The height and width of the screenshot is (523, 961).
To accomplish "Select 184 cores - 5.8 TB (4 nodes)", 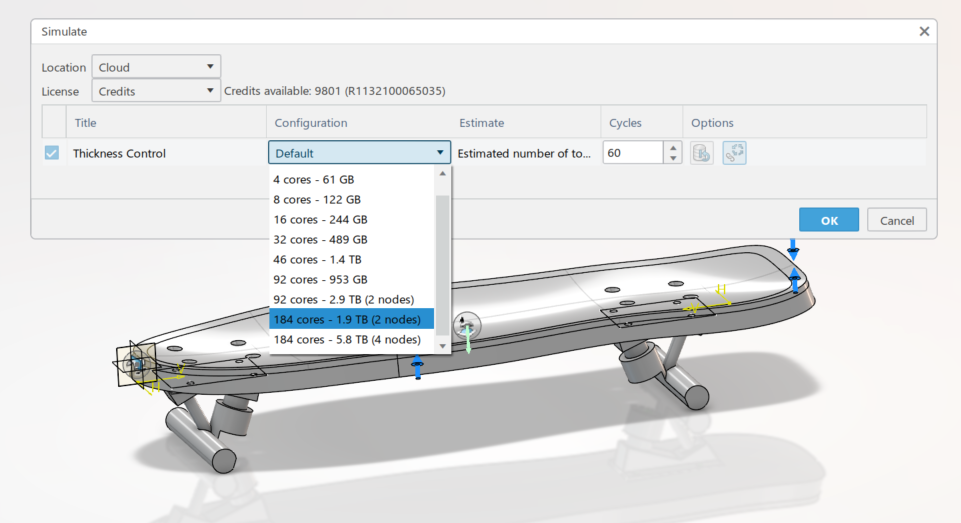I will click(351, 340).
